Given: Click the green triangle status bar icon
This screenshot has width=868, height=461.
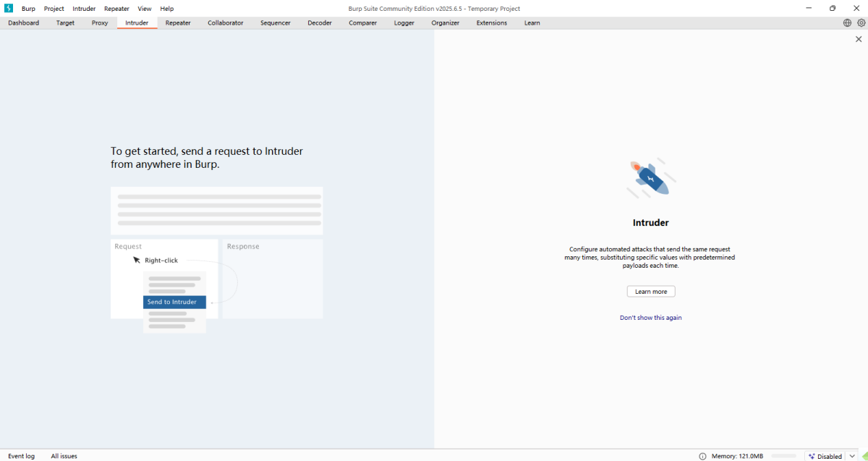Looking at the screenshot, I should click(864, 456).
